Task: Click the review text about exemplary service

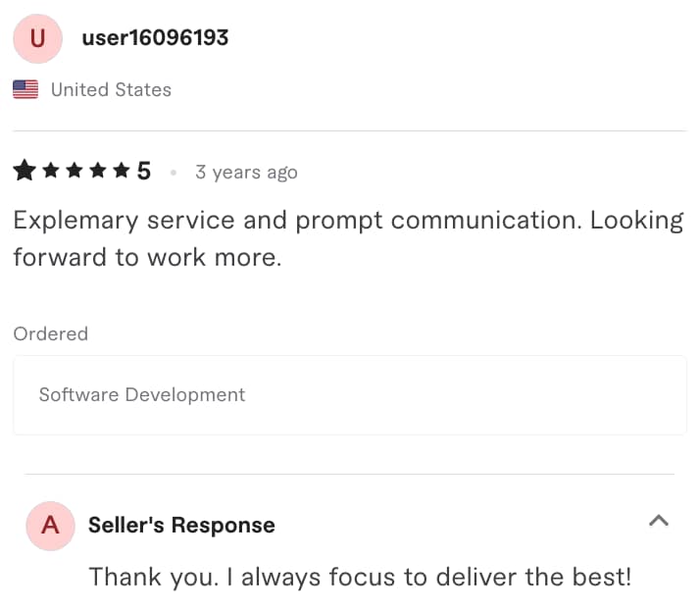Action: coord(348,238)
